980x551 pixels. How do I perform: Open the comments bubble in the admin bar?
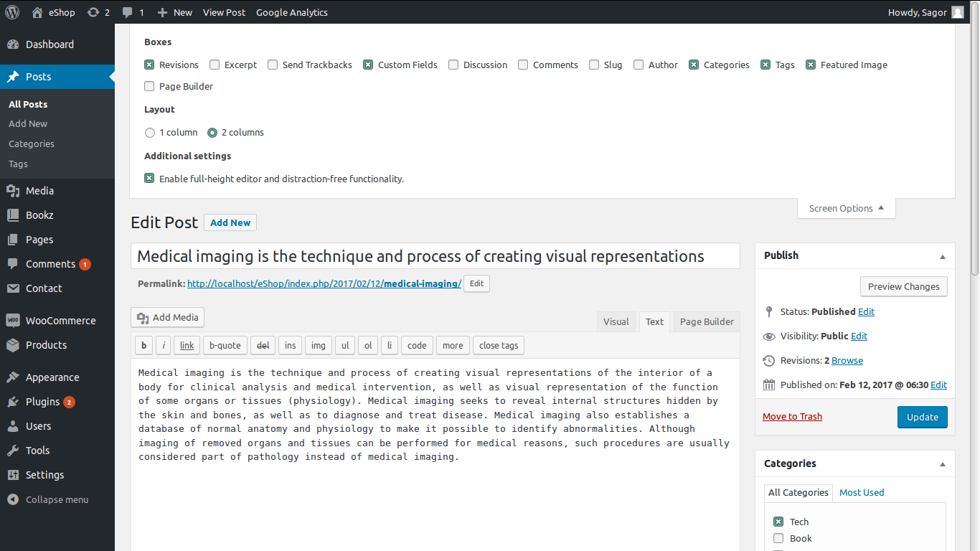(127, 13)
